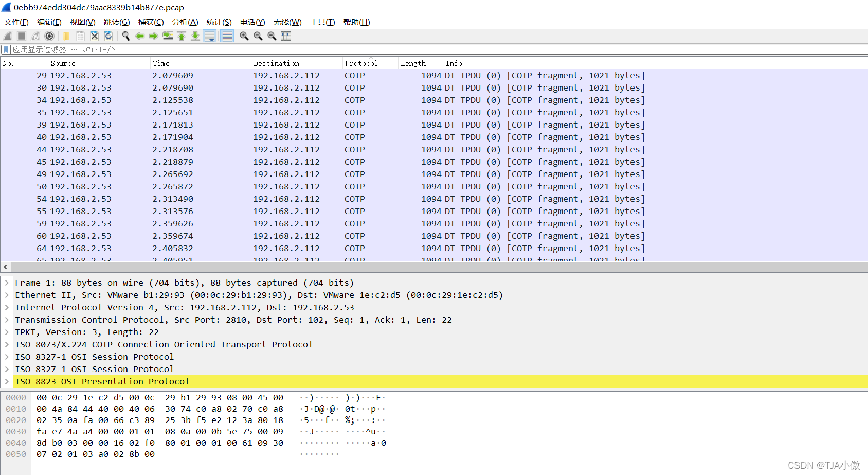The width and height of the screenshot is (868, 475).
Task: Open the 统计(S) menu
Action: pyautogui.click(x=219, y=22)
